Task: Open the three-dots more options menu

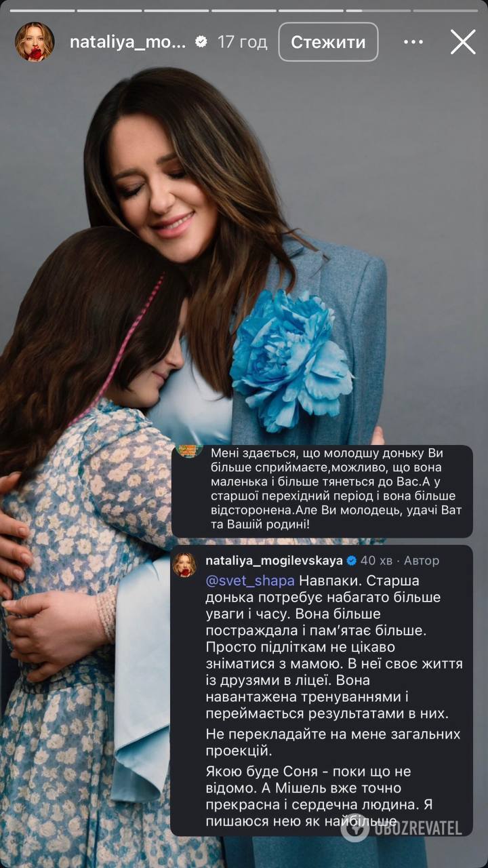Action: pyautogui.click(x=413, y=42)
